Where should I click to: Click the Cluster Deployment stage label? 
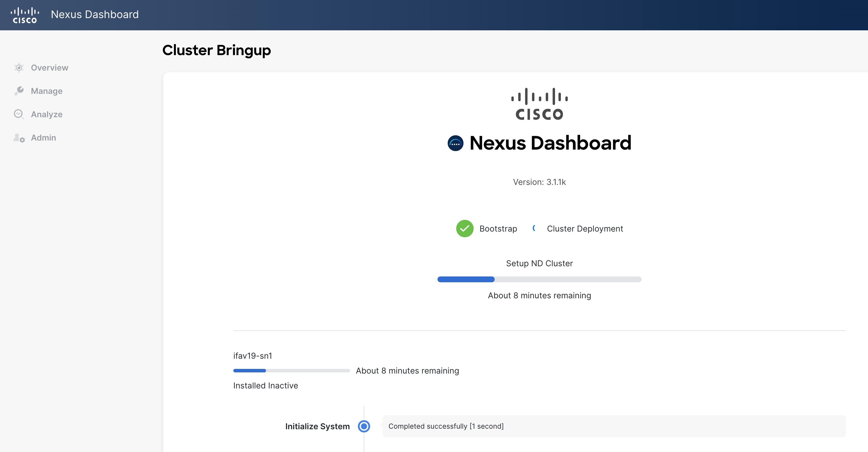pyautogui.click(x=585, y=229)
